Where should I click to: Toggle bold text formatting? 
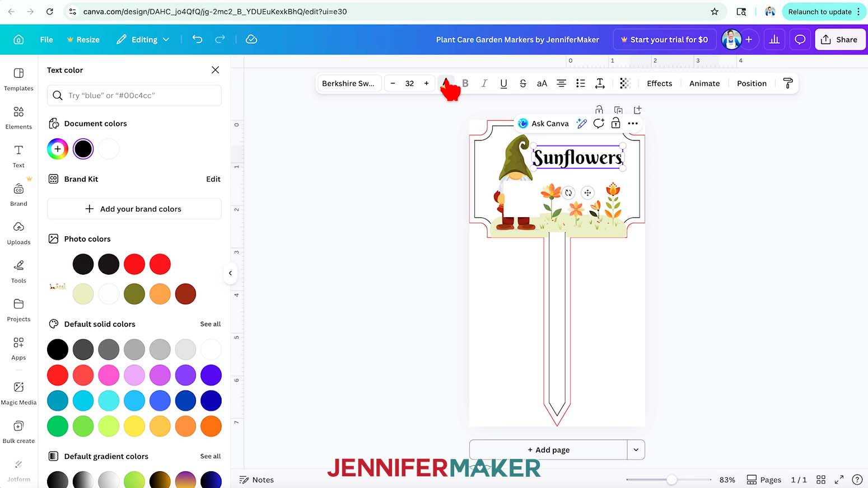pyautogui.click(x=465, y=83)
